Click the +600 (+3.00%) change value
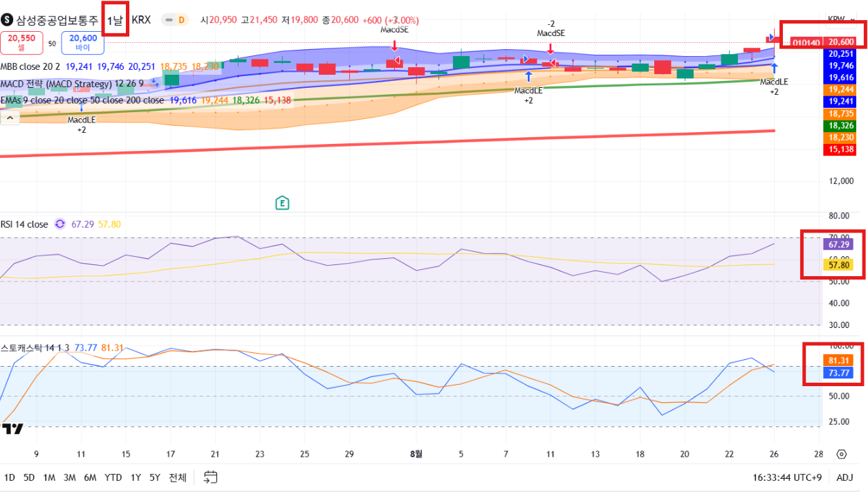This screenshot has height=492, width=868. coord(390,20)
